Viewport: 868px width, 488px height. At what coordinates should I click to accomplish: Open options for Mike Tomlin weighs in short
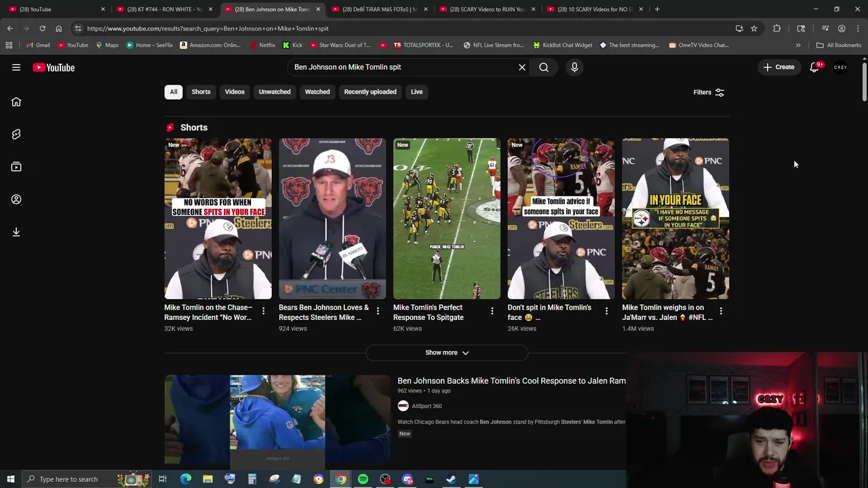[x=721, y=311]
